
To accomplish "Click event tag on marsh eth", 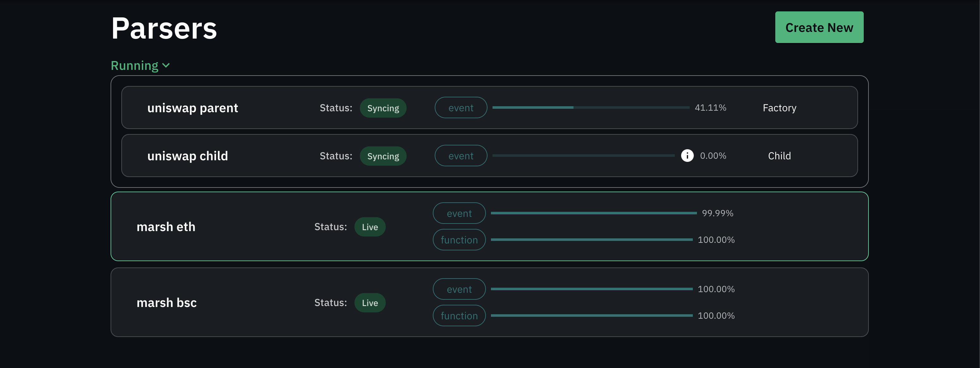I will [x=459, y=213].
